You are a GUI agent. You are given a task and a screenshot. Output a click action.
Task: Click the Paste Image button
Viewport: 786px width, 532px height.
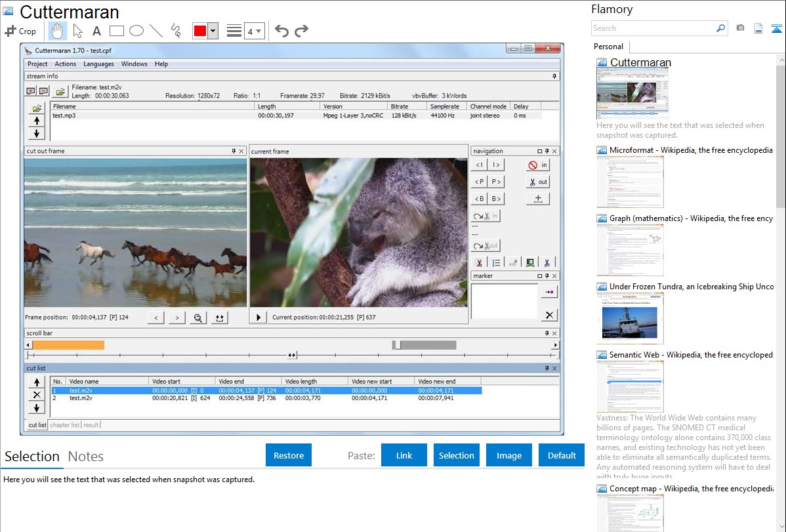508,455
